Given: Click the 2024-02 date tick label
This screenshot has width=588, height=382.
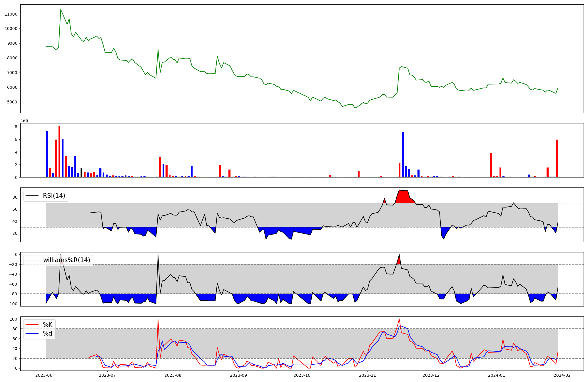Looking at the screenshot, I should (562, 375).
